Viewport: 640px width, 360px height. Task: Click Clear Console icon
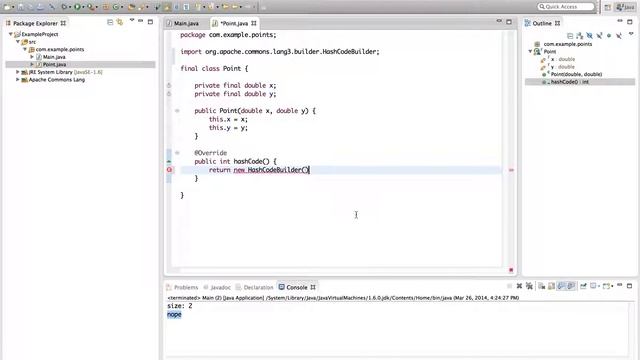tap(542, 286)
